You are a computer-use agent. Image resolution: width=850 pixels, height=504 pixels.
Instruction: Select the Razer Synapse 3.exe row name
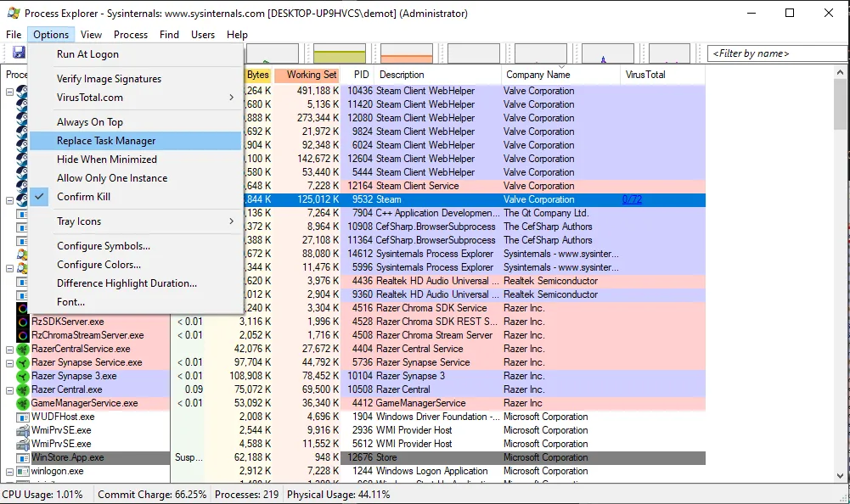(74, 376)
